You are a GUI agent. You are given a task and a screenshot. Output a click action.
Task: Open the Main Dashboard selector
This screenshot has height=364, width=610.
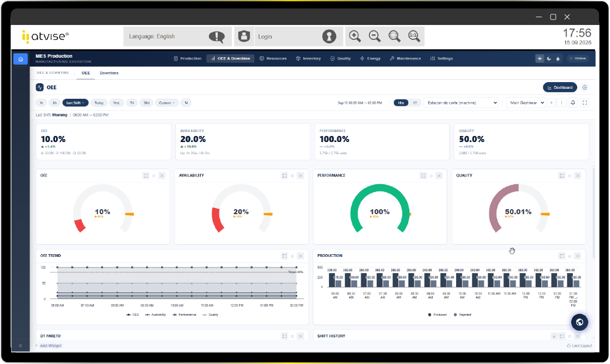526,103
